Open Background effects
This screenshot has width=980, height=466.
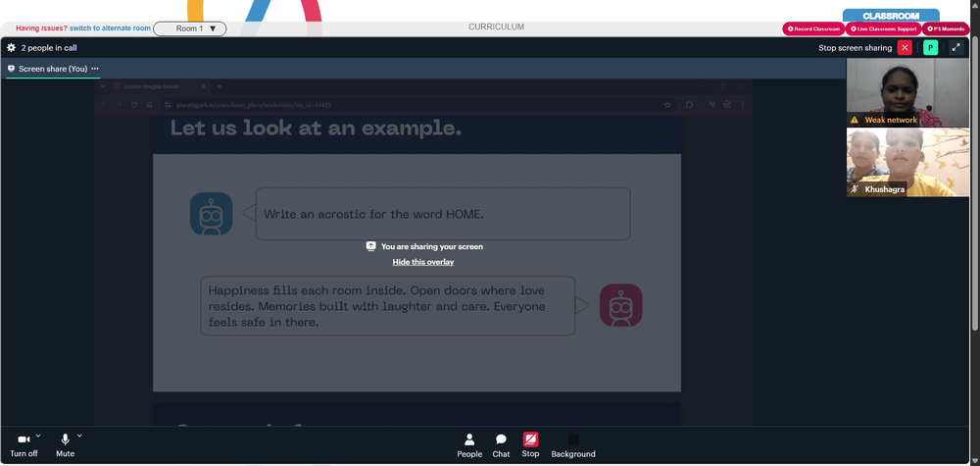(573, 446)
